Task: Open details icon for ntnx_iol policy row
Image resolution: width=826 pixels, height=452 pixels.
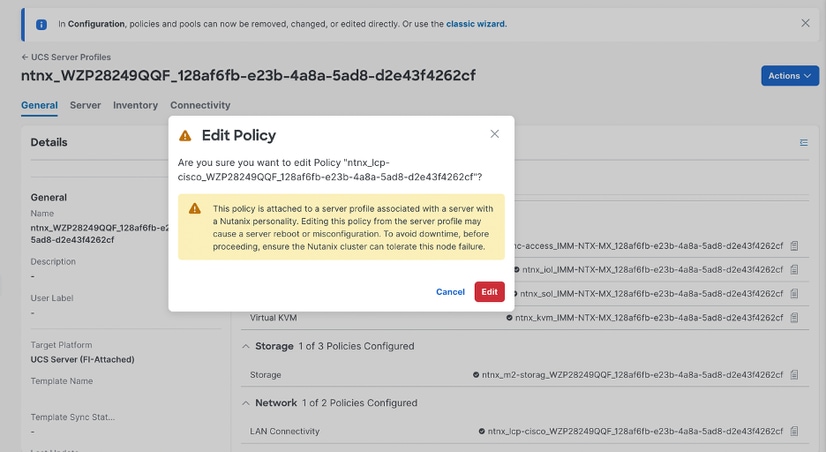Action: pos(794,270)
